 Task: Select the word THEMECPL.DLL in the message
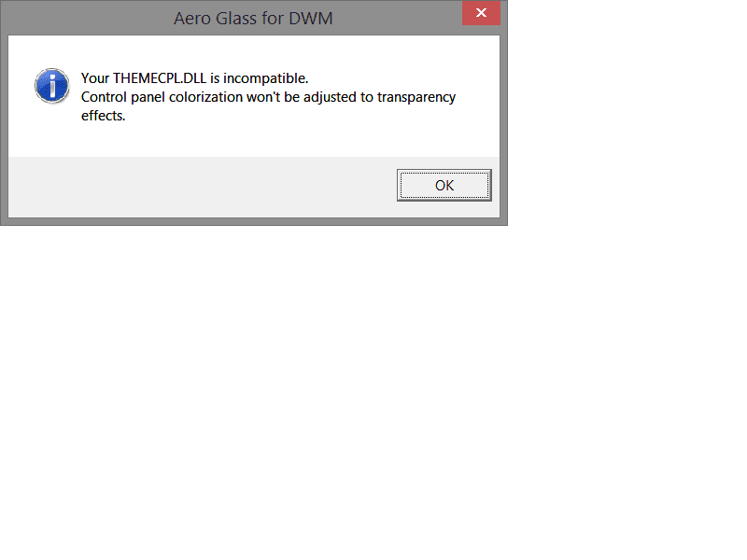tap(160, 78)
